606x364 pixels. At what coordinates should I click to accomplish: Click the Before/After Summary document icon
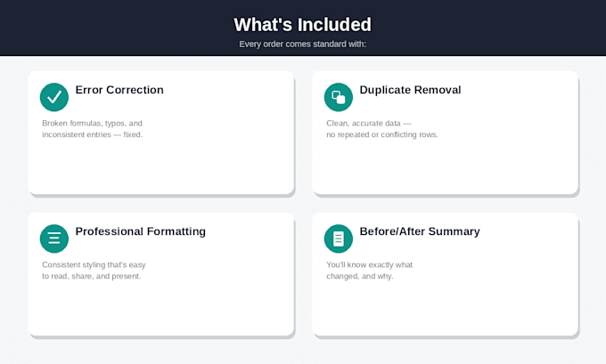coord(339,239)
